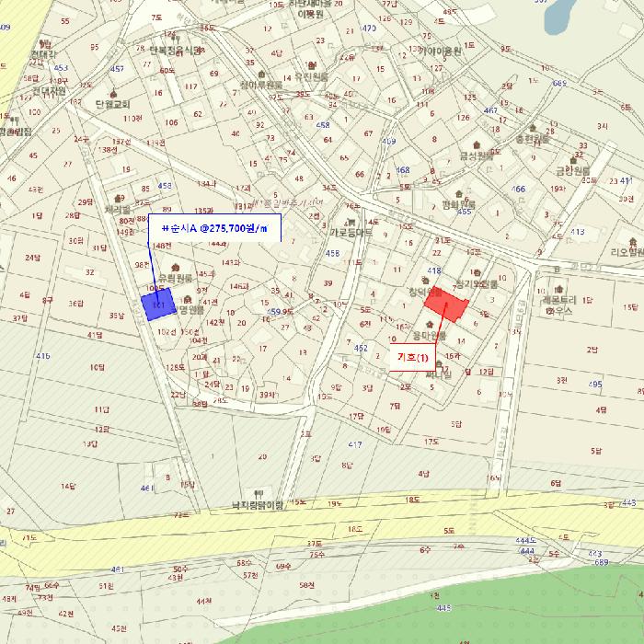This screenshot has height=644, width=644.
Task: Click parcel label 75수
Action: pyautogui.click(x=317, y=555)
